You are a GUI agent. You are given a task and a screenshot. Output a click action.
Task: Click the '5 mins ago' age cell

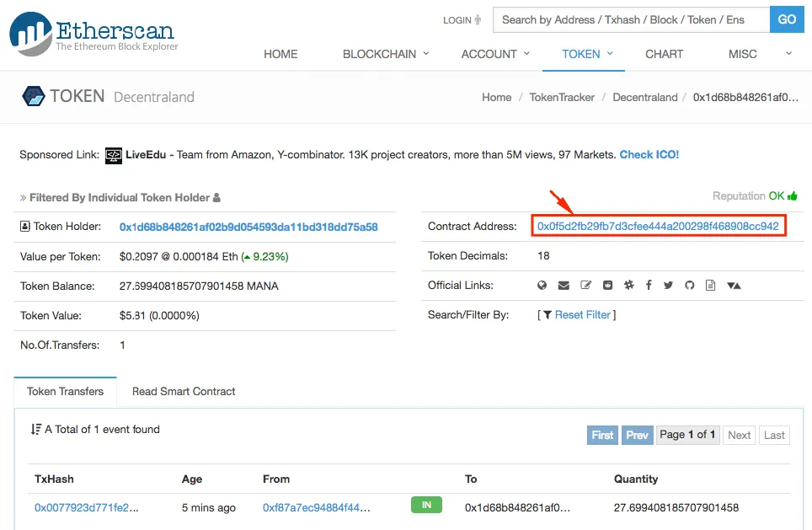click(x=209, y=508)
